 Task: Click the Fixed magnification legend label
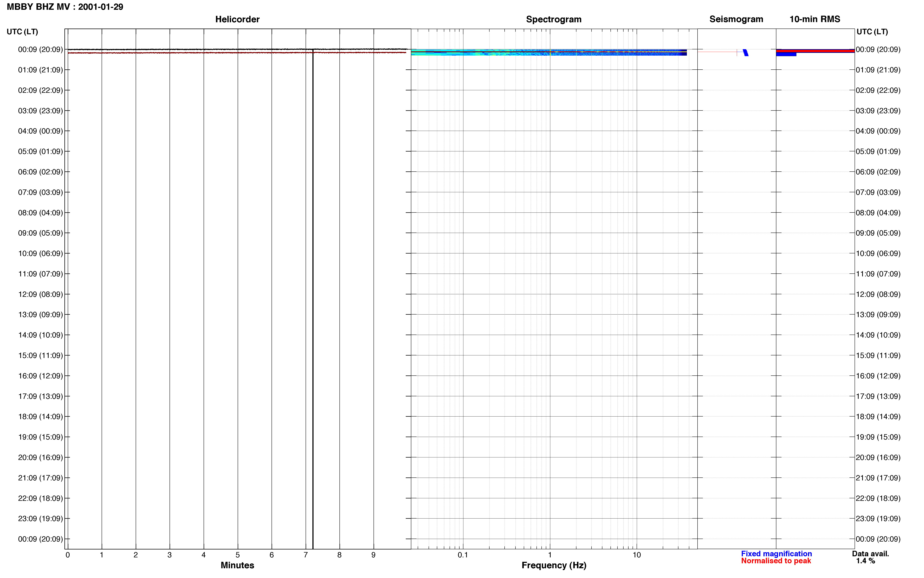point(776,554)
